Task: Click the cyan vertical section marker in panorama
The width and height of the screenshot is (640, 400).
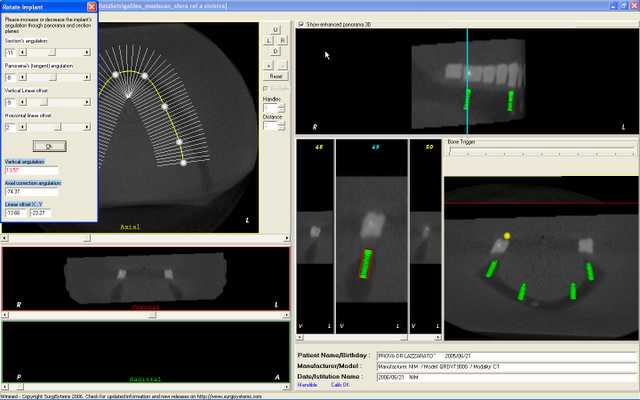Action: pos(467,81)
